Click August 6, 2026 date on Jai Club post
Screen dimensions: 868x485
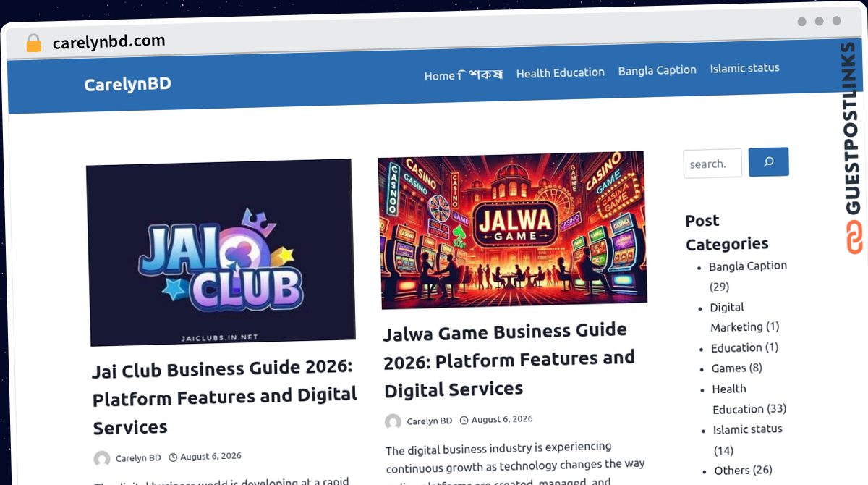[x=210, y=457]
